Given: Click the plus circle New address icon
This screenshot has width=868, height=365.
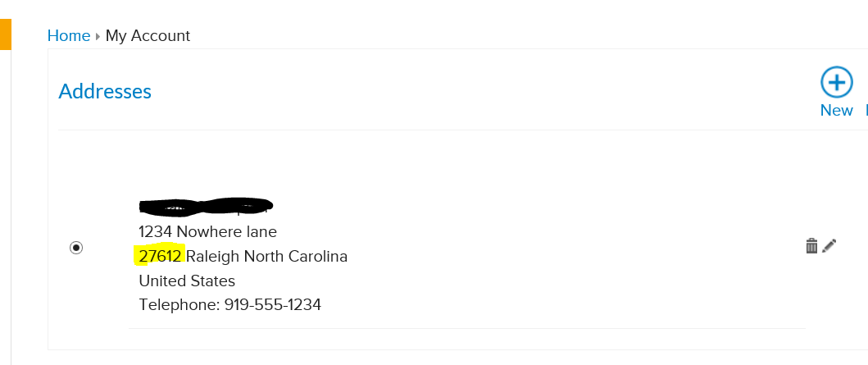Looking at the screenshot, I should point(836,83).
